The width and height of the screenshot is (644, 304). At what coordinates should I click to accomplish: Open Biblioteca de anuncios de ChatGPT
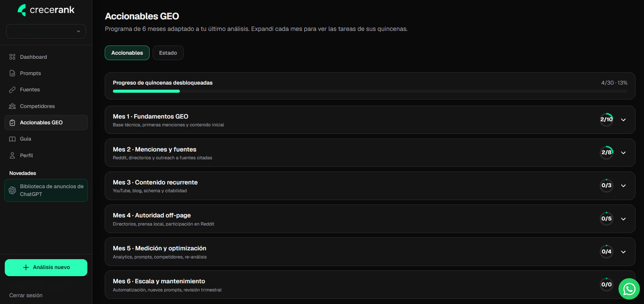pos(46,190)
